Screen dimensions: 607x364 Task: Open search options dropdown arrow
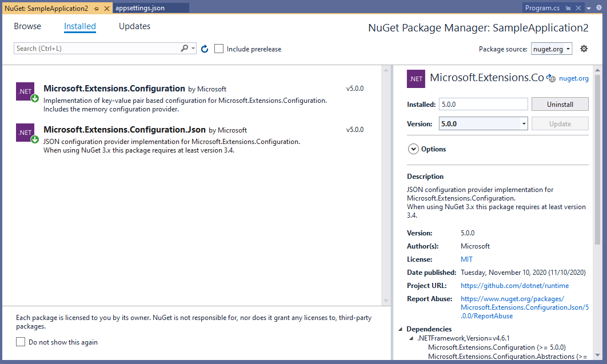pyautogui.click(x=193, y=49)
